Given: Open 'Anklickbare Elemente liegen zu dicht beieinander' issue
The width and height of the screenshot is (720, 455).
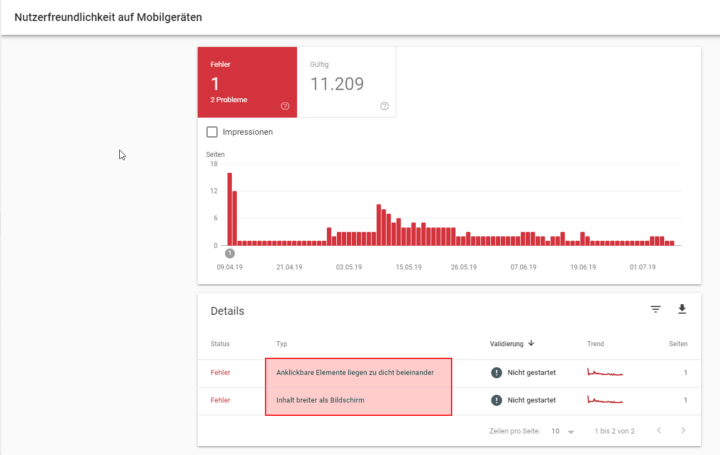Looking at the screenshot, I should point(355,372).
